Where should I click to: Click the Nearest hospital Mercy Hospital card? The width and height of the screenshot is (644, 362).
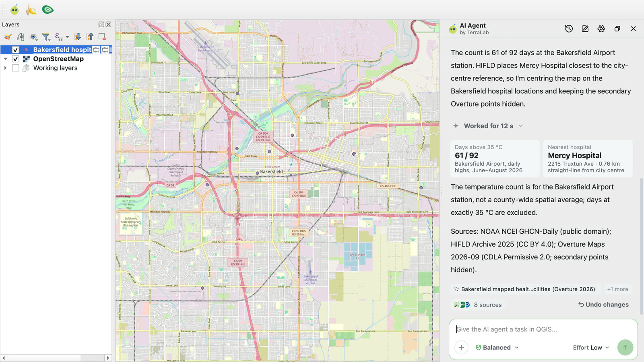click(x=588, y=158)
